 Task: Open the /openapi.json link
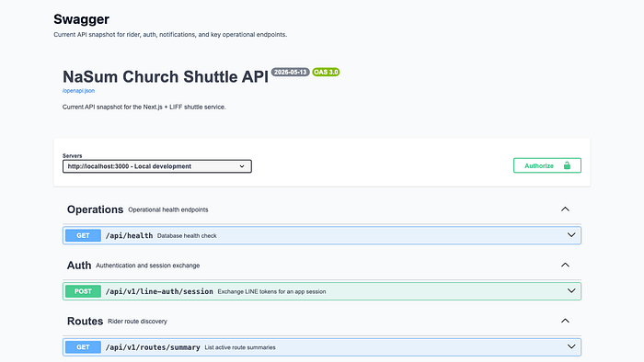(78, 91)
